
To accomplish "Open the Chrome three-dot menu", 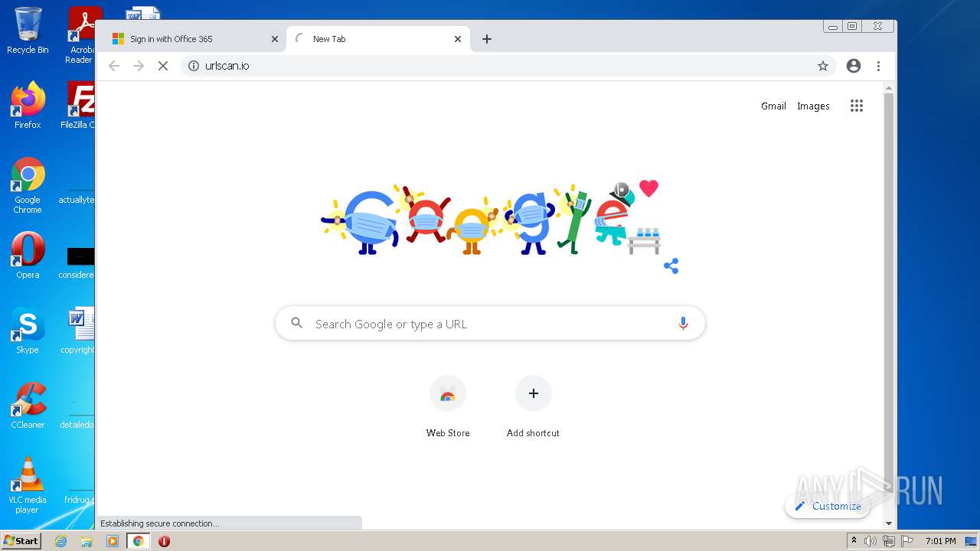I will [878, 66].
